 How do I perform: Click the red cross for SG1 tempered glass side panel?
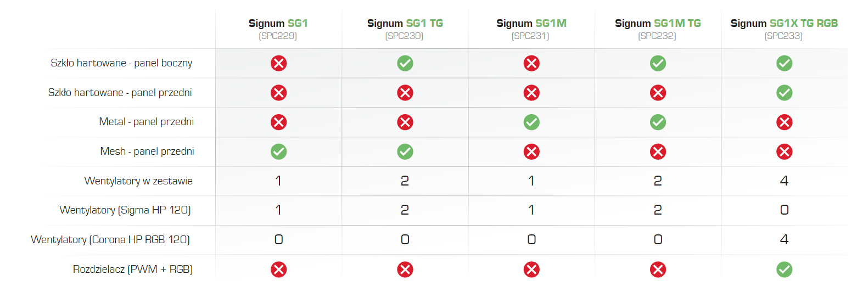tap(278, 64)
